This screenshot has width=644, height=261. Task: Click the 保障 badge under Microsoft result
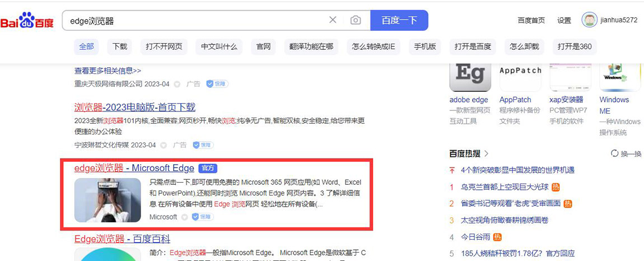(203, 217)
